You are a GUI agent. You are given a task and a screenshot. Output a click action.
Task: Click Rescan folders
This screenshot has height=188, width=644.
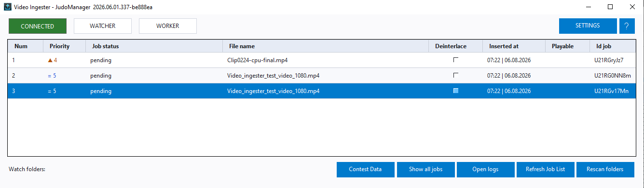pyautogui.click(x=605, y=169)
